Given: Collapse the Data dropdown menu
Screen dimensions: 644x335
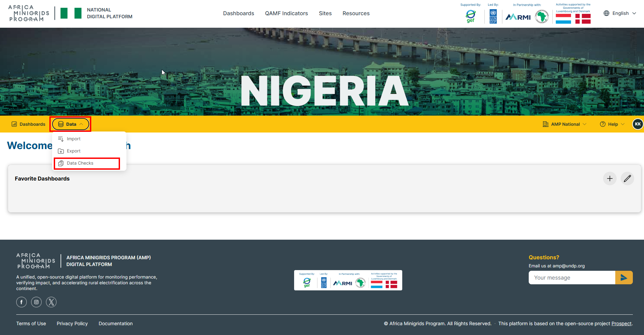Looking at the screenshot, I should coord(71,124).
